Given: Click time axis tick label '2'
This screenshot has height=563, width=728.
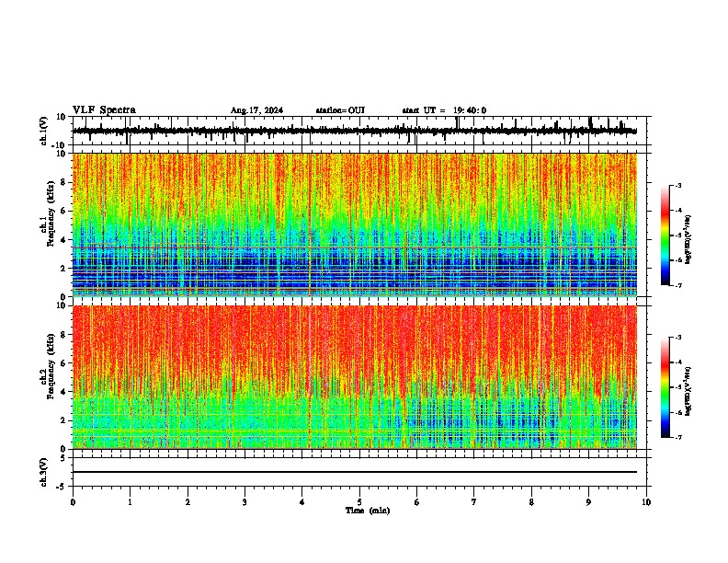Looking at the screenshot, I should pyautogui.click(x=188, y=502).
